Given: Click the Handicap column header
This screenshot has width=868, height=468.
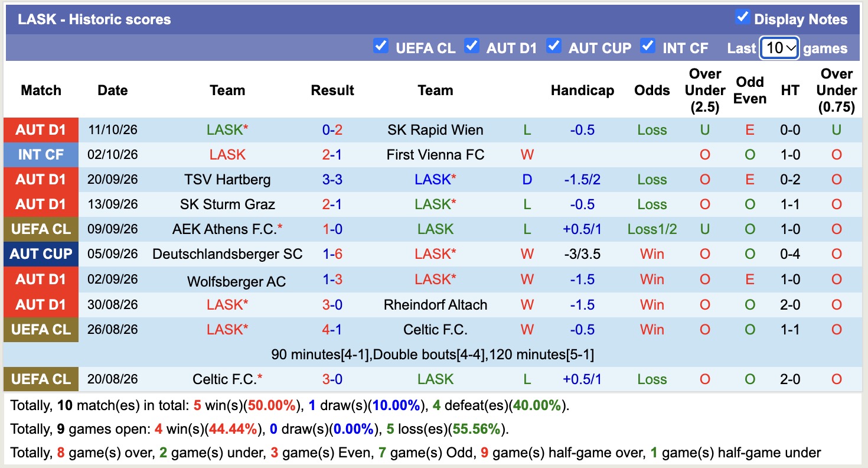Looking at the screenshot, I should click(582, 90).
